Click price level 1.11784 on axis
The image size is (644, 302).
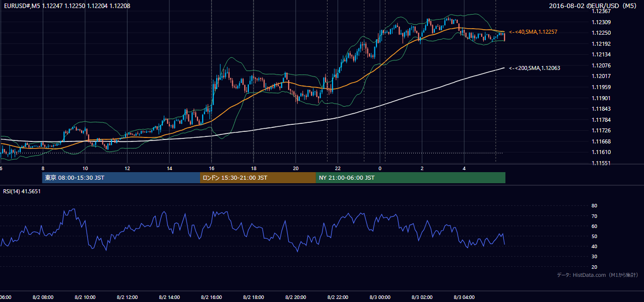point(601,120)
